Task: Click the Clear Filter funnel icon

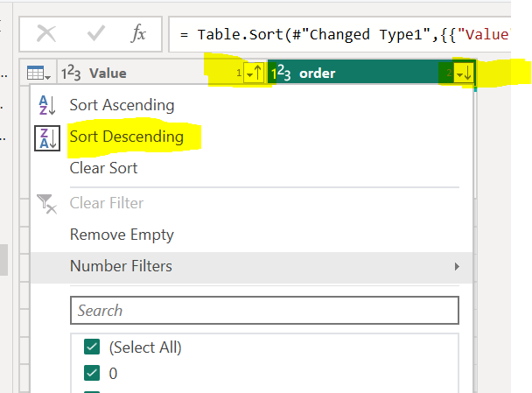Action: point(46,204)
